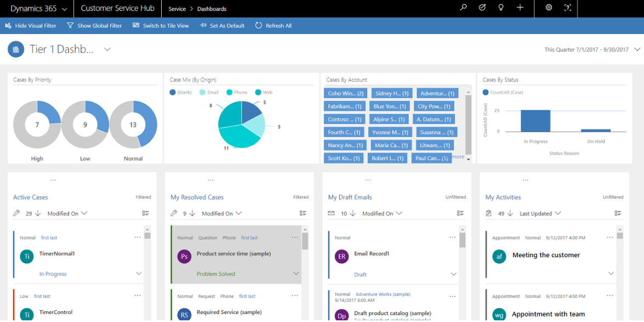Toggle the Phone legend in Case Mix
This screenshot has height=322, width=644.
237,93
